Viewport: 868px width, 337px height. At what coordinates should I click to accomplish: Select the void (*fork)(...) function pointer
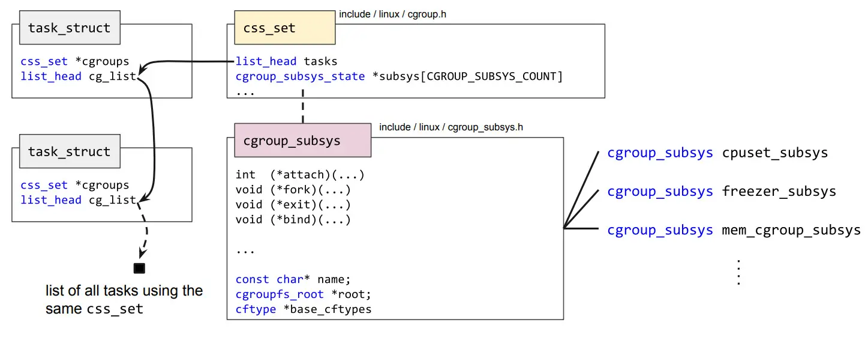coord(293,190)
